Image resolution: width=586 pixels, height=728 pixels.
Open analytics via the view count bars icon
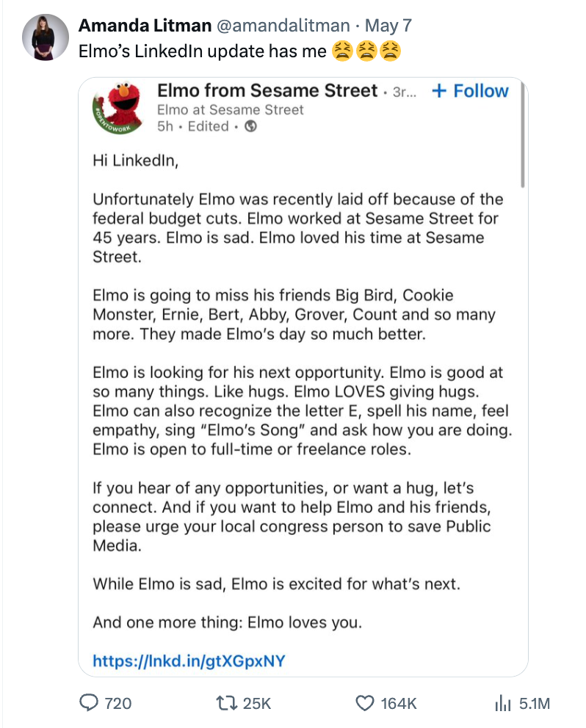coord(503,703)
